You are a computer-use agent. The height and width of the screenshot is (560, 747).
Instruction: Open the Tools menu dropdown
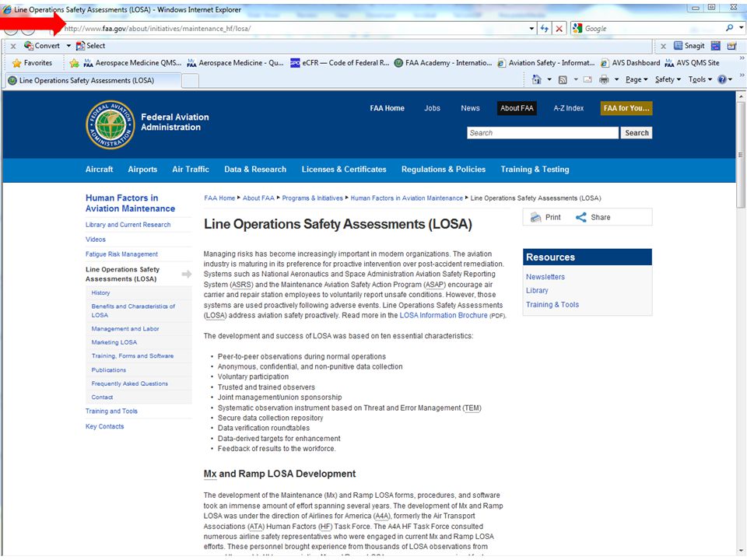pos(700,79)
